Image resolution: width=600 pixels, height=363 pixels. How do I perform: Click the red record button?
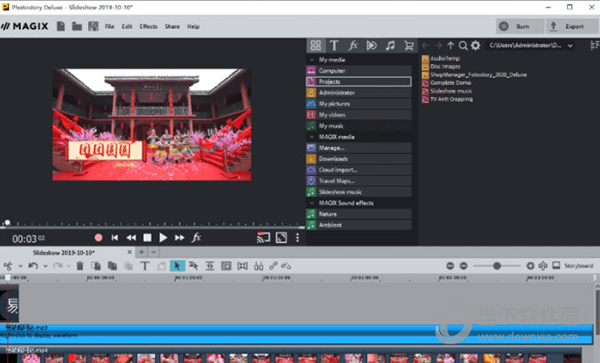click(x=98, y=238)
